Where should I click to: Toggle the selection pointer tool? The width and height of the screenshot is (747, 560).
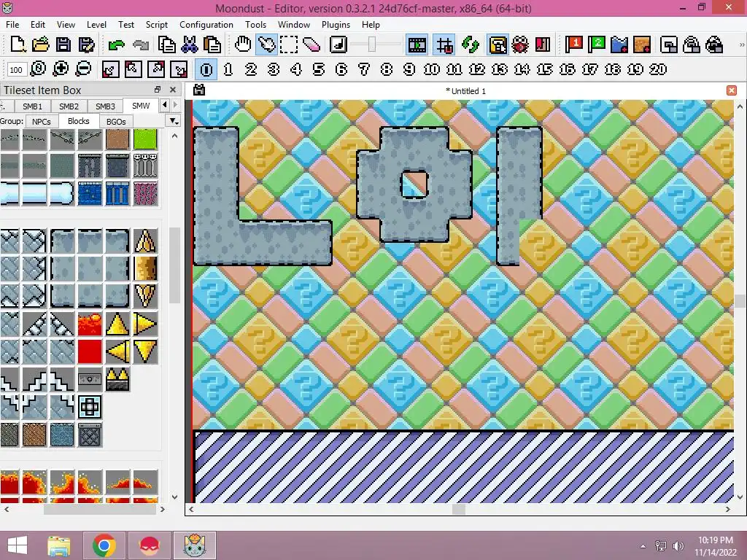click(266, 44)
